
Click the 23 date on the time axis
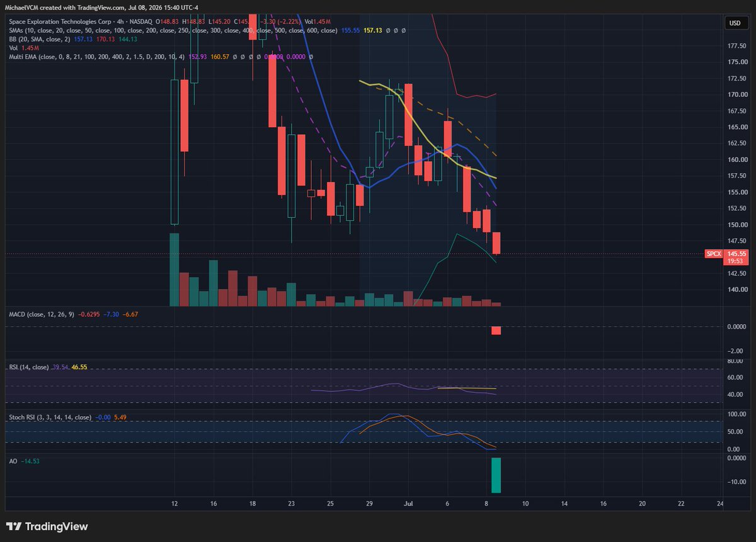pos(292,504)
